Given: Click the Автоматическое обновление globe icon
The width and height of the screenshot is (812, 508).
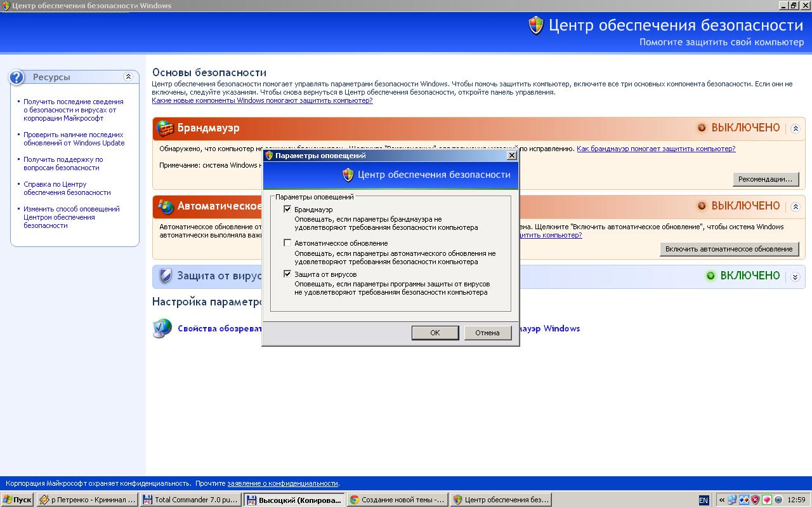Looking at the screenshot, I should [166, 206].
